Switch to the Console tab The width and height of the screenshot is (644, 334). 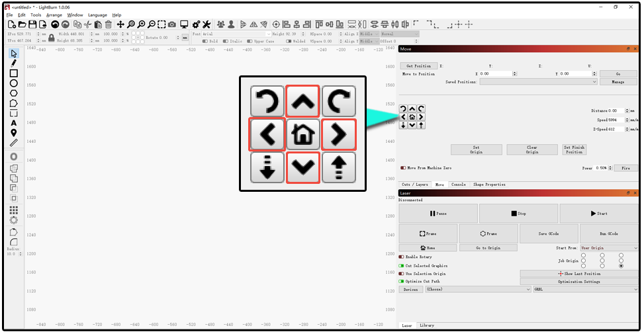tap(459, 185)
